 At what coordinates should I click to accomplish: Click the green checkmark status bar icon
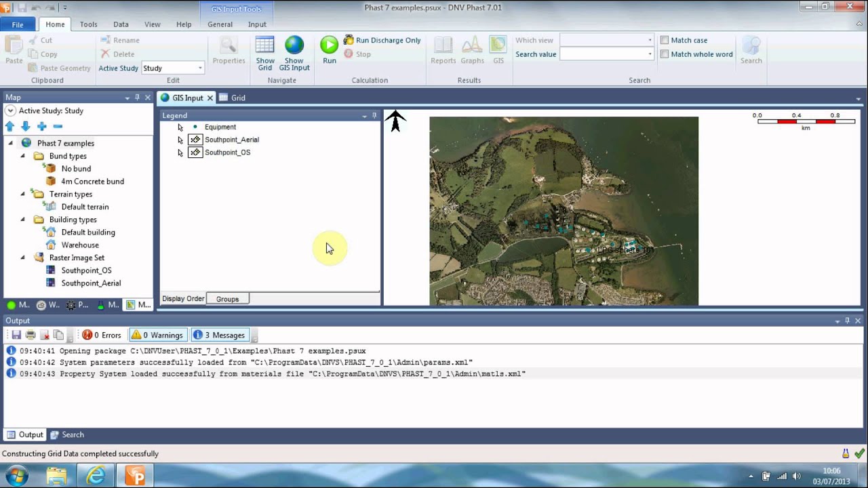tap(860, 453)
